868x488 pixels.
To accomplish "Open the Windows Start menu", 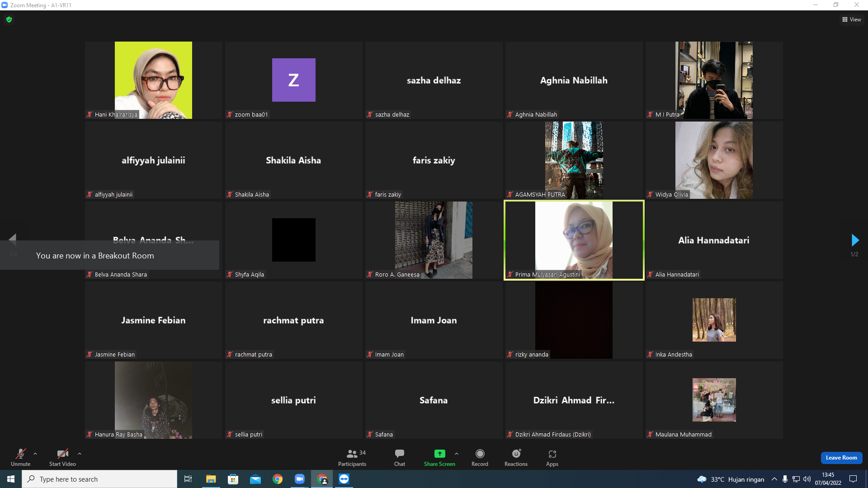I will [11, 479].
